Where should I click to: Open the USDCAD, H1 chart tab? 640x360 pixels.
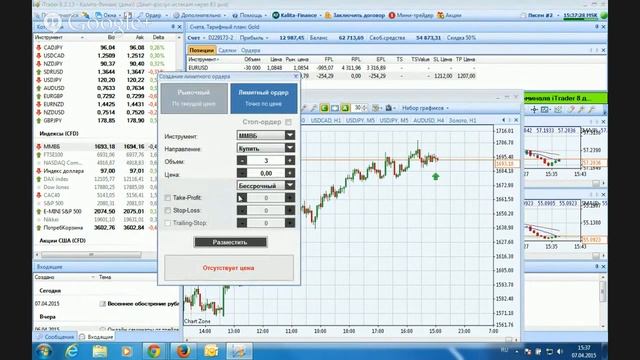[x=326, y=120]
